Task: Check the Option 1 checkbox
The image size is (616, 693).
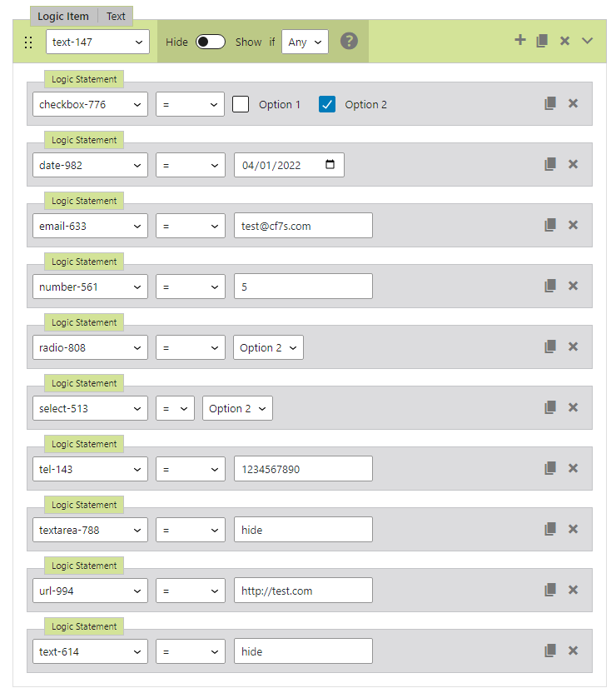Action: pyautogui.click(x=241, y=104)
